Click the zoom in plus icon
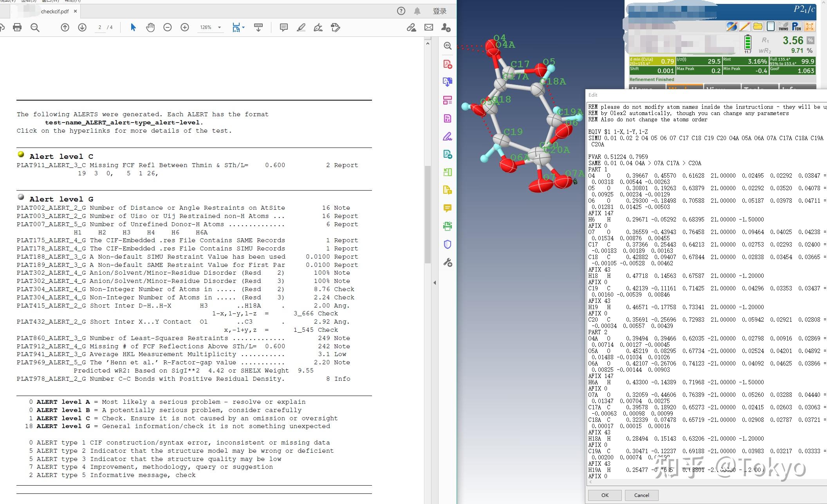The image size is (827, 504). pos(185,27)
